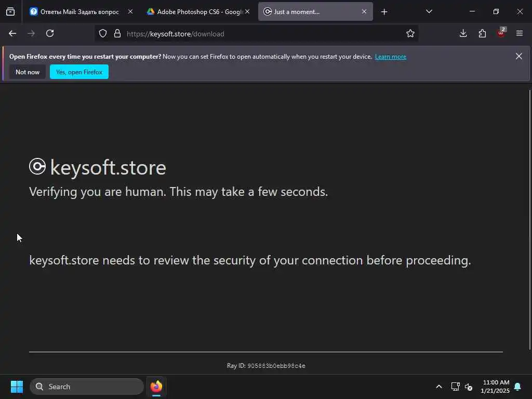Click the Verifying you are human text
This screenshot has height=399, width=532.
[x=179, y=192]
